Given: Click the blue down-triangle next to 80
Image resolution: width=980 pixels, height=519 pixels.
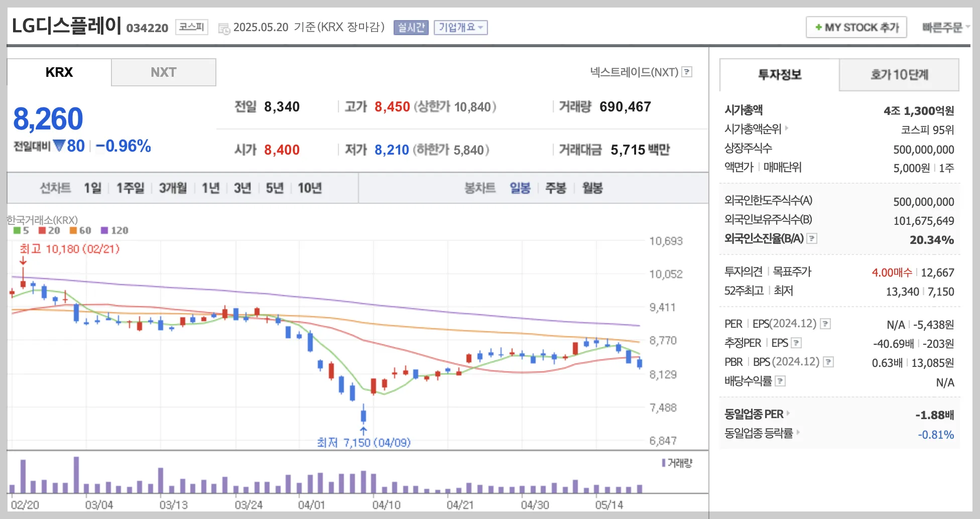Looking at the screenshot, I should click(x=59, y=146).
